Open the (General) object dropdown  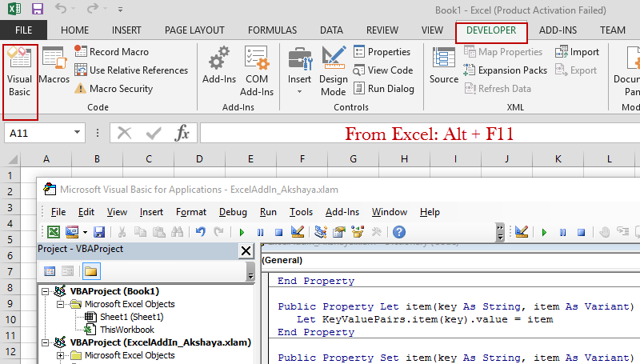450,260
